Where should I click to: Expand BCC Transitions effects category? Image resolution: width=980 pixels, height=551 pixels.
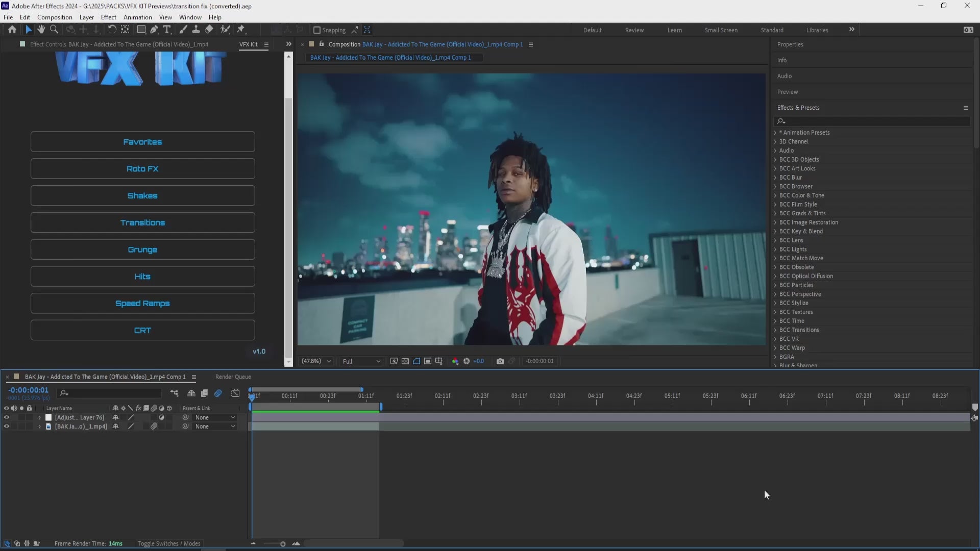click(x=775, y=330)
